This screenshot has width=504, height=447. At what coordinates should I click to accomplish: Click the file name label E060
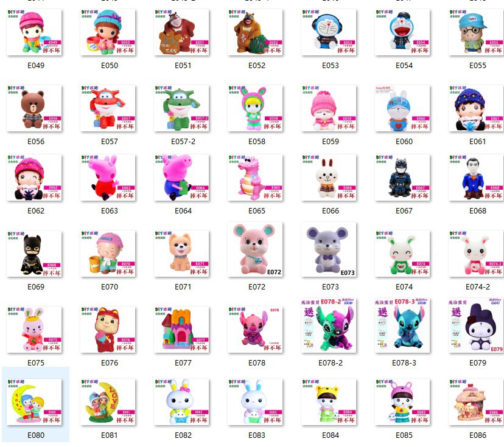click(404, 142)
